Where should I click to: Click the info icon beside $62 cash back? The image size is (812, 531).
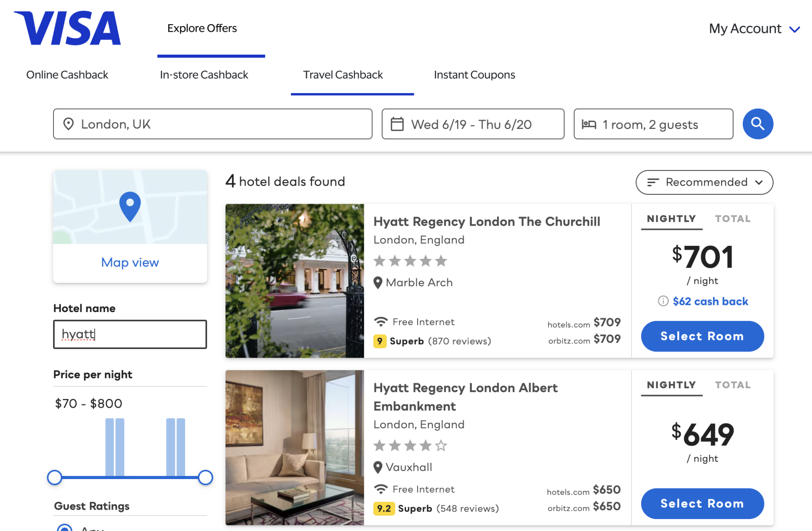(663, 301)
